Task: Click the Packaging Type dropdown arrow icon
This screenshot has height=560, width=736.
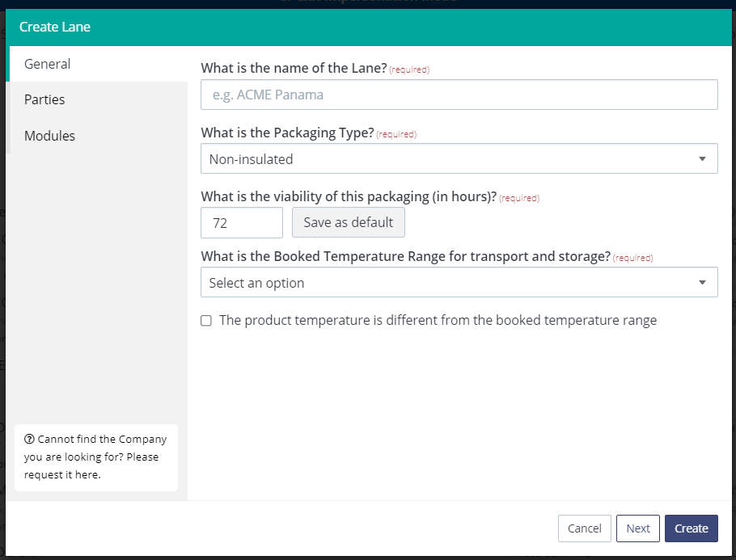Action: (702, 158)
